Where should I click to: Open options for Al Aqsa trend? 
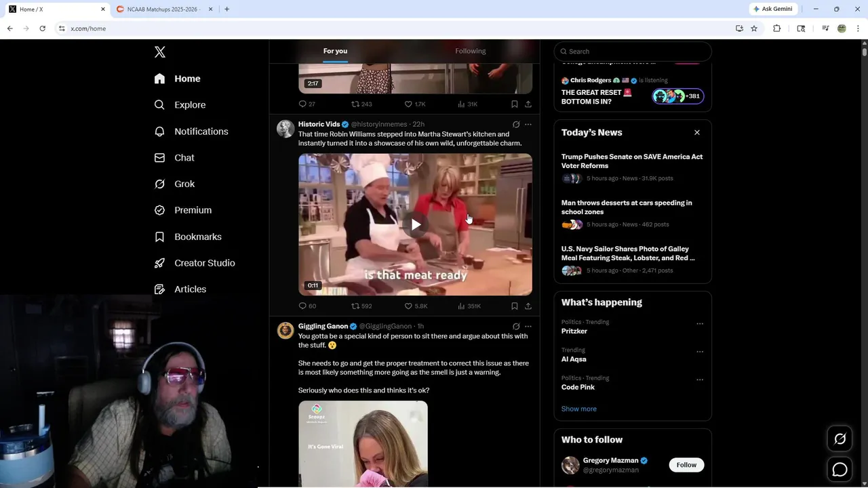click(700, 352)
